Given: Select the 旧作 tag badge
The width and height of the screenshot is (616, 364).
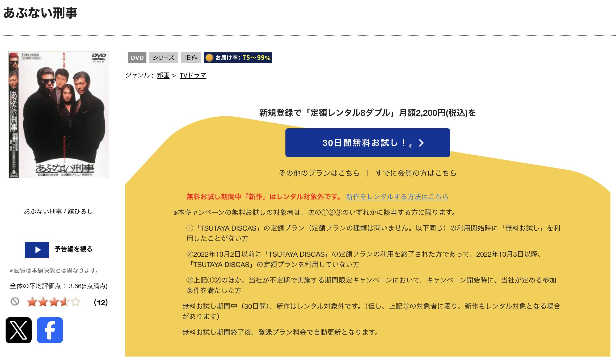Looking at the screenshot, I should click(x=191, y=58).
